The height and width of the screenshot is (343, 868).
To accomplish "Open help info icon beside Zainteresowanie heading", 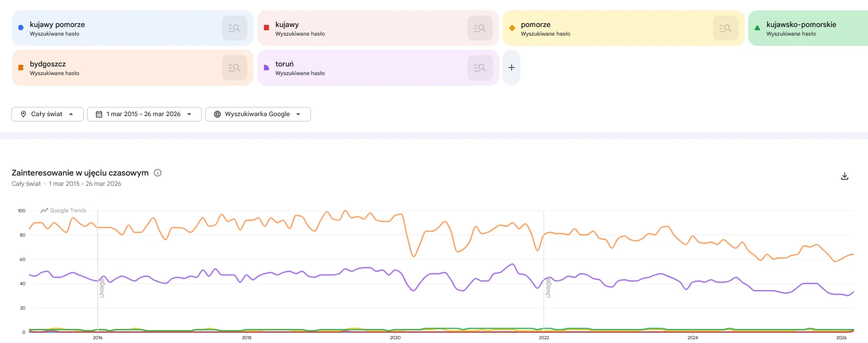I will (x=158, y=173).
